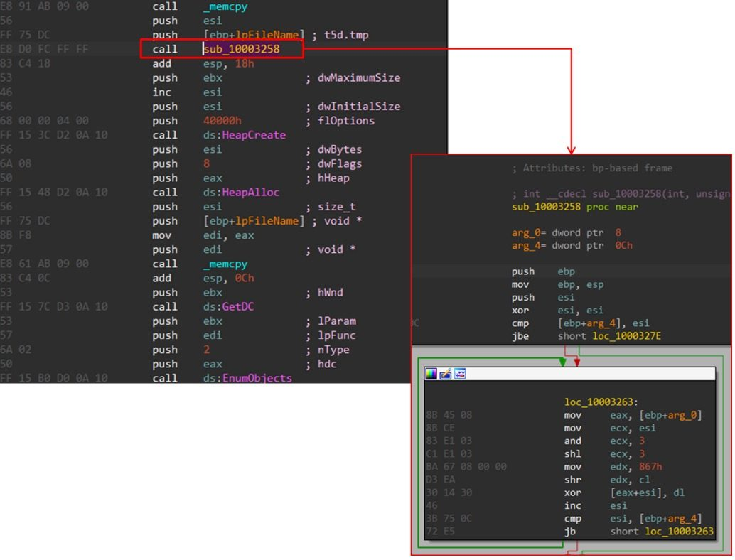The width and height of the screenshot is (735, 560).
Task: Click the add esp, 18h instruction
Action: [226, 63]
